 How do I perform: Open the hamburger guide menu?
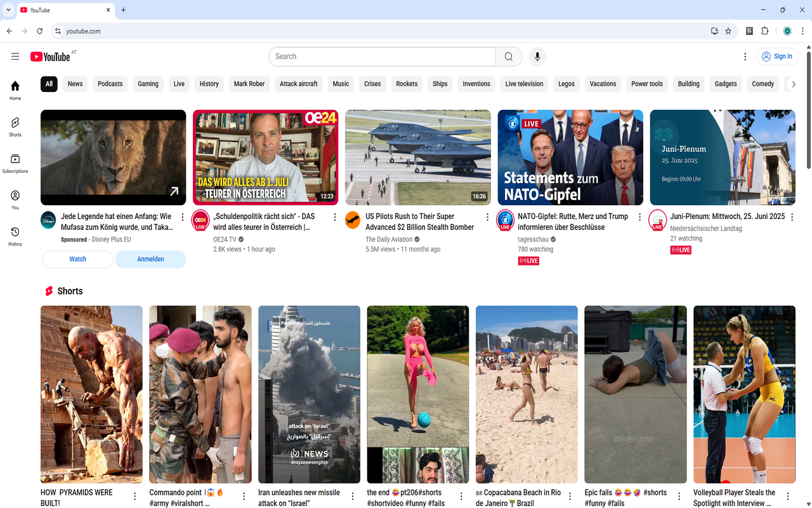point(15,57)
